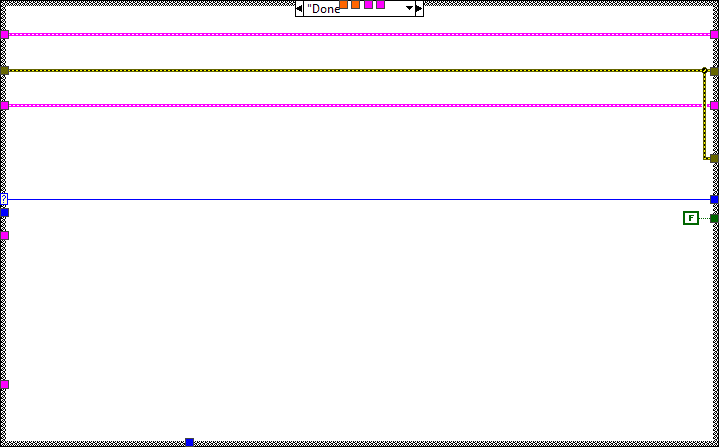Click olive input tunnel on left border
The image size is (719, 447).
4,70
